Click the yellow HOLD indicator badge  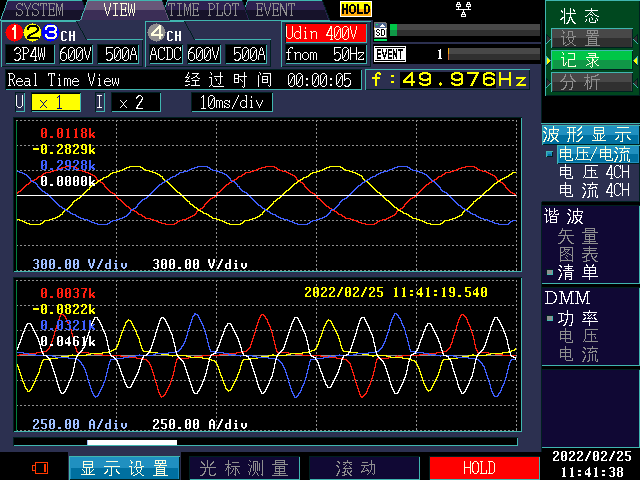(x=355, y=10)
